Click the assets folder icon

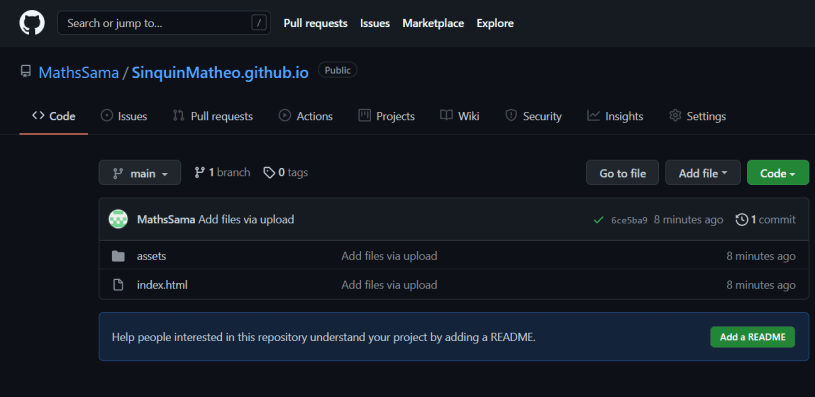pos(119,256)
